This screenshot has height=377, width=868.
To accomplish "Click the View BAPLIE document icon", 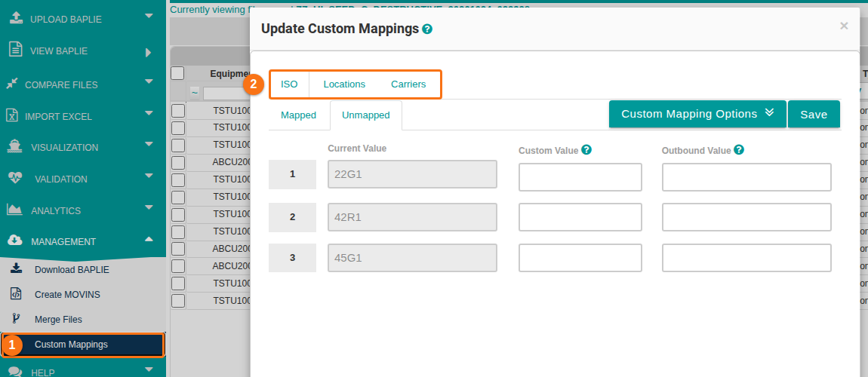I will click(x=16, y=49).
